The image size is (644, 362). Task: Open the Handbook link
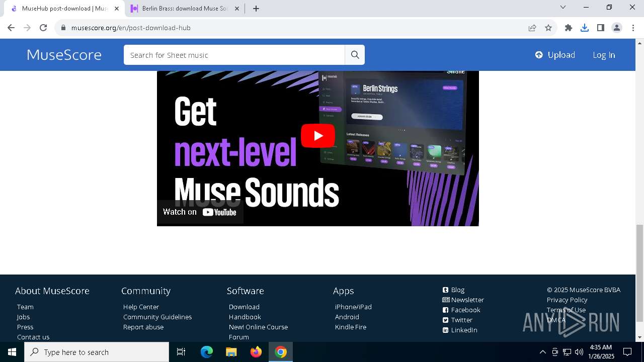click(245, 317)
